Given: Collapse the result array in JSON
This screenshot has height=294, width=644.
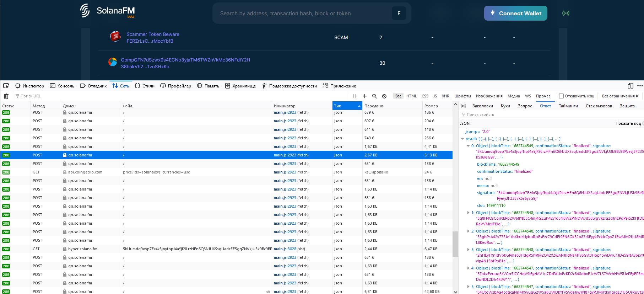Looking at the screenshot, I should click(462, 139).
